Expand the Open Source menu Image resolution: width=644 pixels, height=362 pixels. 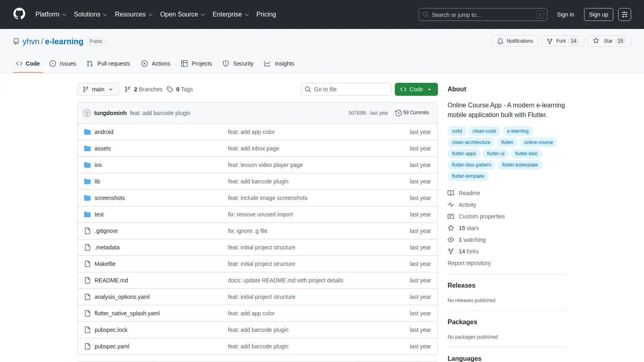[183, 14]
